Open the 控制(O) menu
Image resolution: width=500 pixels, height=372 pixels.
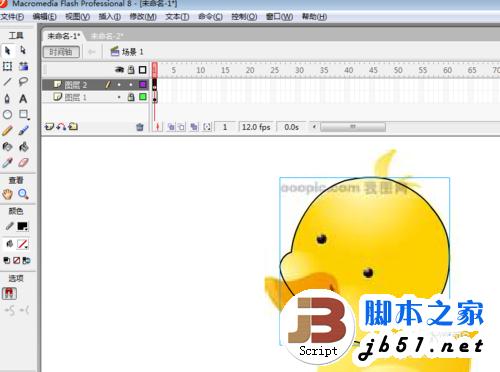244,17
